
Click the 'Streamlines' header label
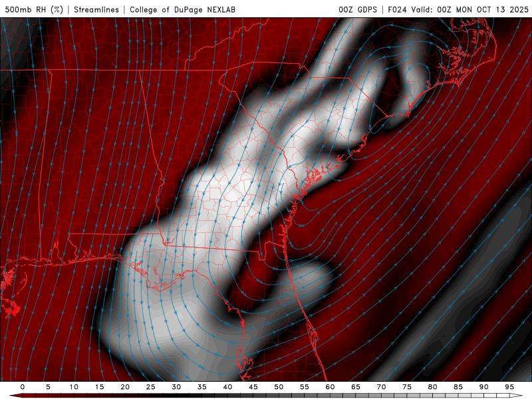96,9
